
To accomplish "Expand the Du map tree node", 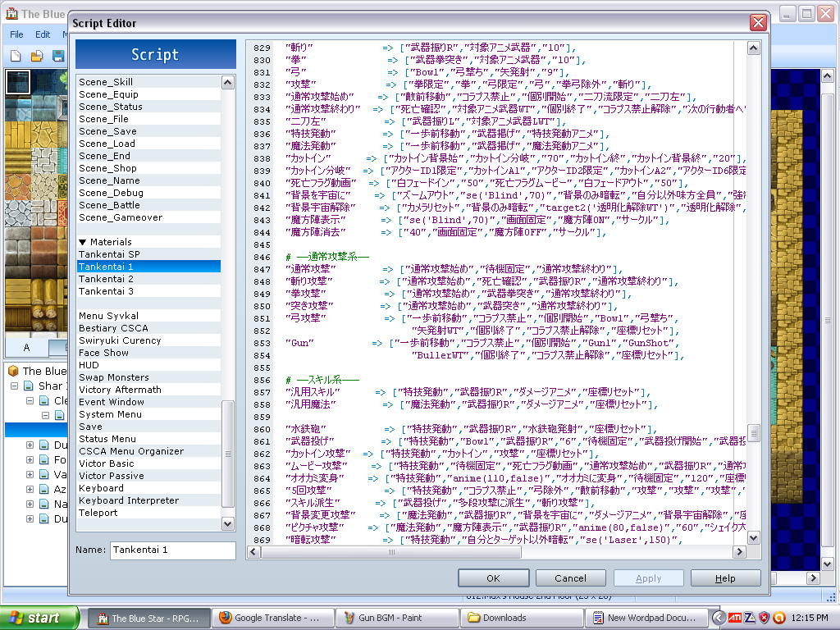I will (x=30, y=445).
